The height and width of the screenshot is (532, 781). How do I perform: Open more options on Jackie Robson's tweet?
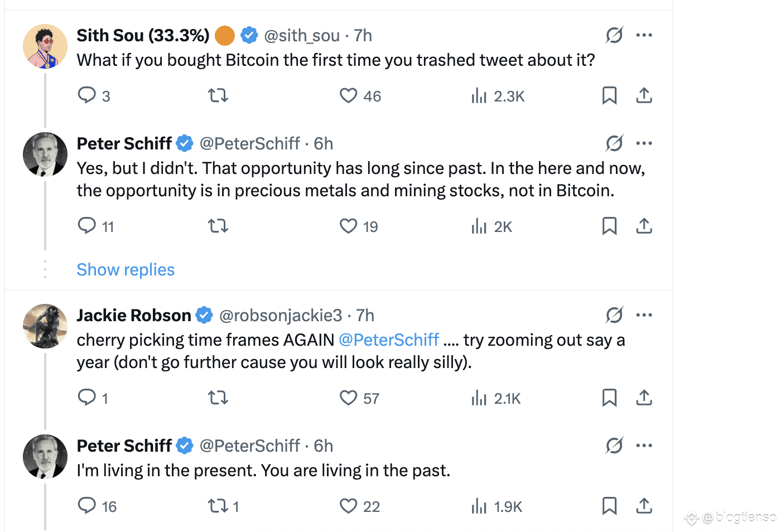click(x=644, y=315)
